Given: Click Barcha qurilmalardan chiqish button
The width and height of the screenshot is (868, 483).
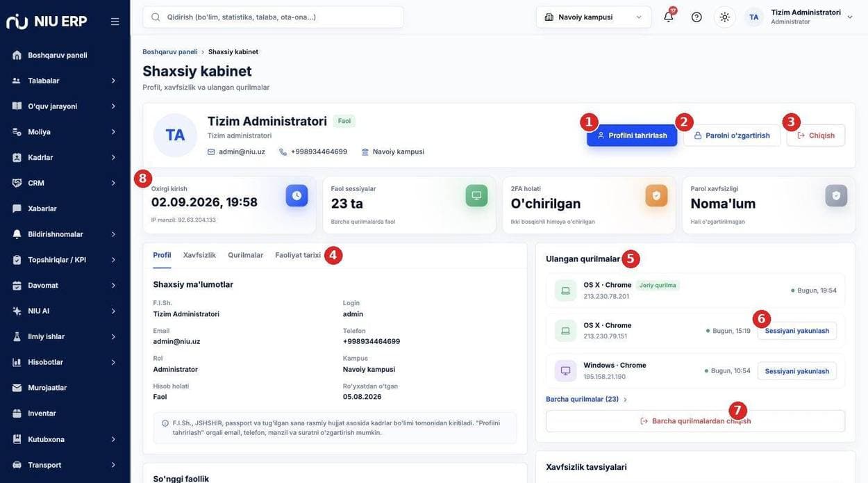Looking at the screenshot, I should (x=696, y=421).
